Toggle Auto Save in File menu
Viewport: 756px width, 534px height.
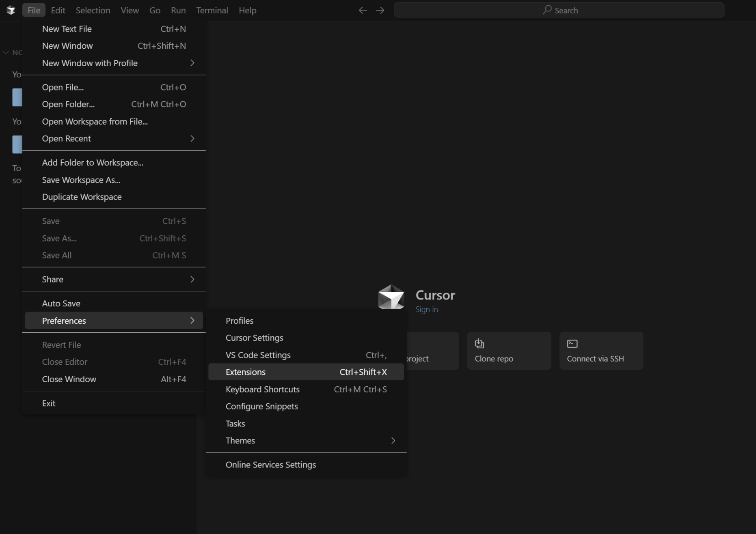point(114,304)
